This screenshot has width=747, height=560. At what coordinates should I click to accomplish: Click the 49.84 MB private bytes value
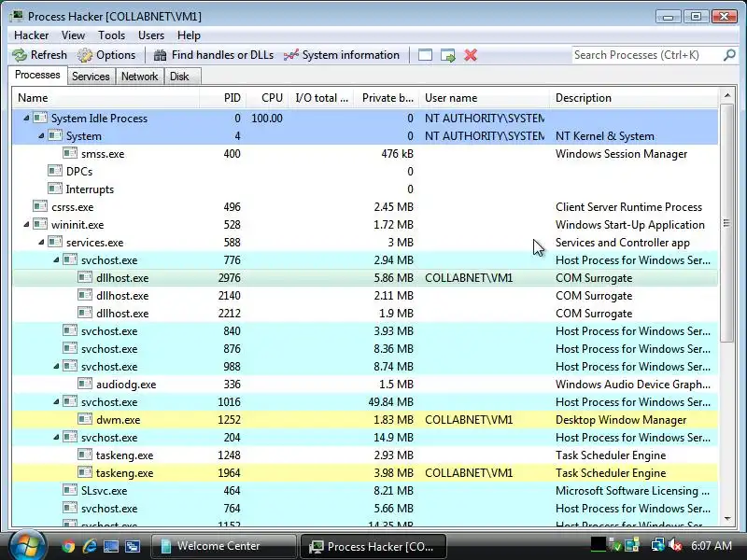390,402
